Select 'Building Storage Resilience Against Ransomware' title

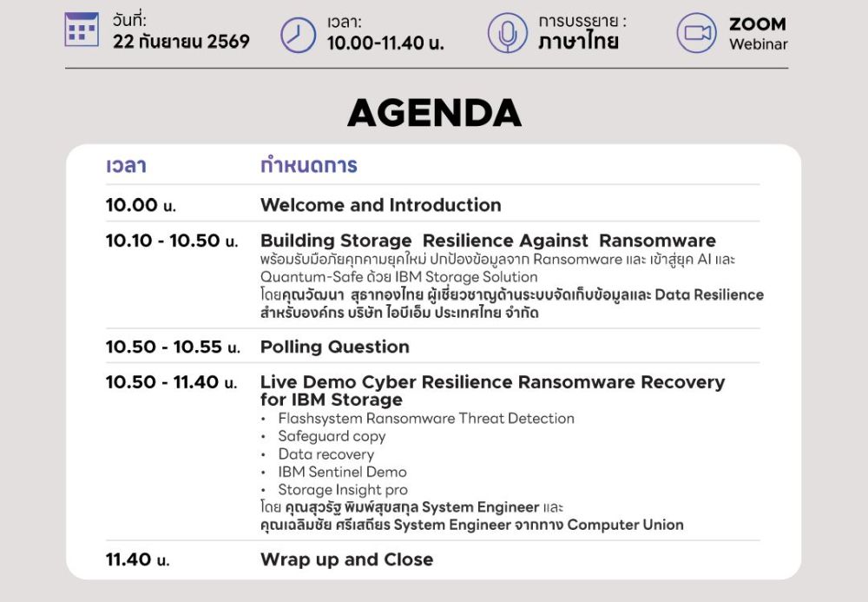point(488,241)
